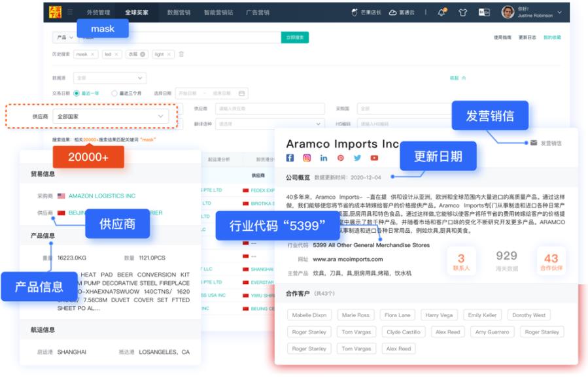Open supplier row EVERSTAR

pyautogui.click(x=262, y=282)
